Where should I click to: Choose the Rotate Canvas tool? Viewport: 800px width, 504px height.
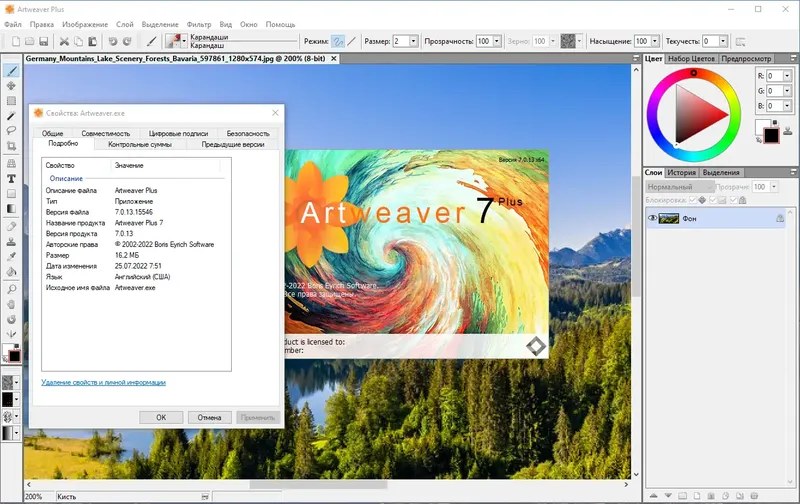pyautogui.click(x=11, y=319)
